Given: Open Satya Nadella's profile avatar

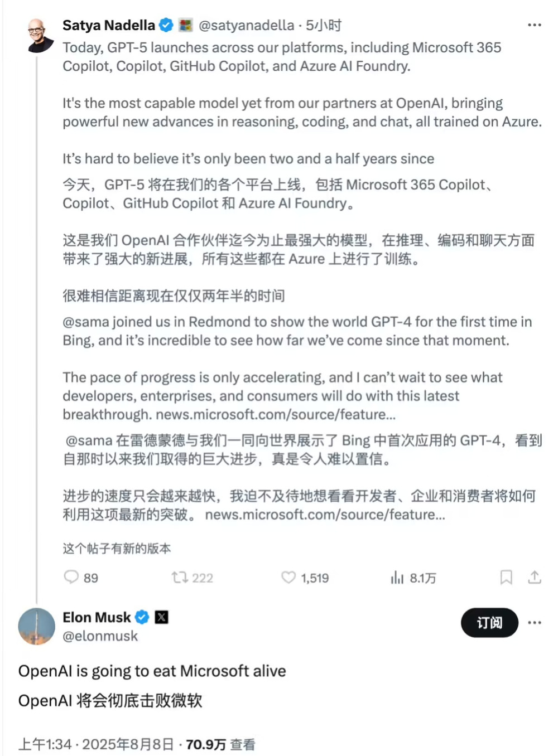Looking at the screenshot, I should coord(41,35).
